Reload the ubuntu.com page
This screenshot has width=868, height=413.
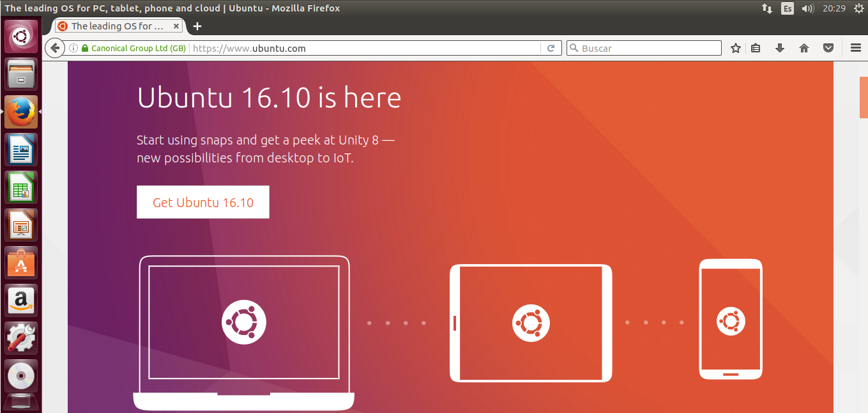pos(551,48)
